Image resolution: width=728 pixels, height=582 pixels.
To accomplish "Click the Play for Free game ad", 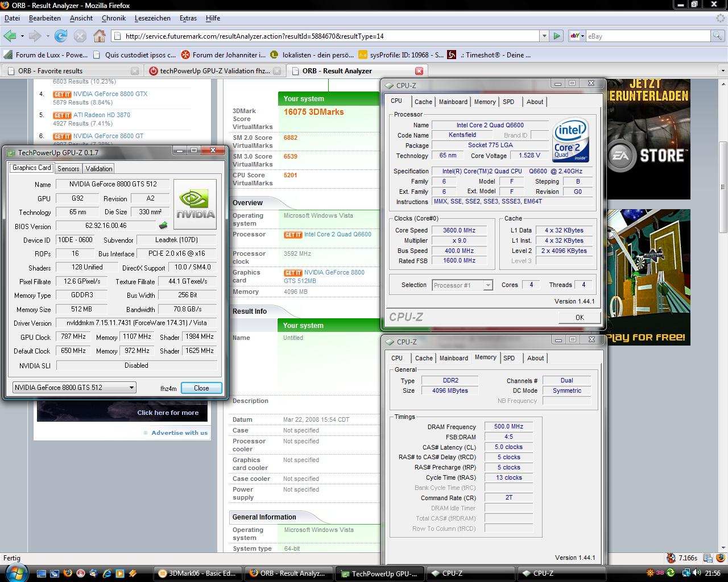I will [648, 277].
